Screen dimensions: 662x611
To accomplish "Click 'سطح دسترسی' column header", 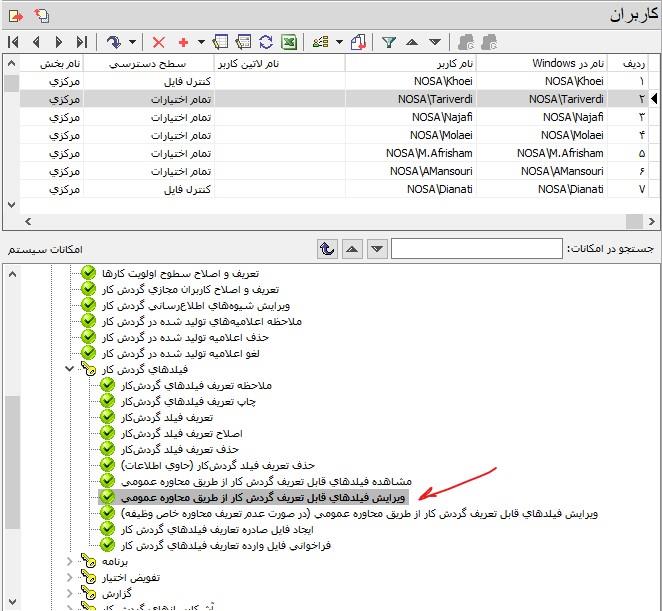I will pyautogui.click(x=148, y=63).
